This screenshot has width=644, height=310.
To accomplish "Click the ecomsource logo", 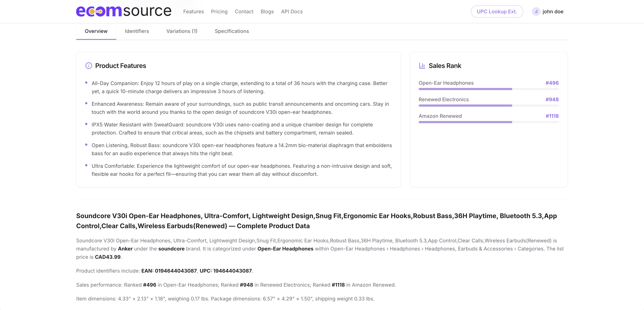I will [x=124, y=11].
